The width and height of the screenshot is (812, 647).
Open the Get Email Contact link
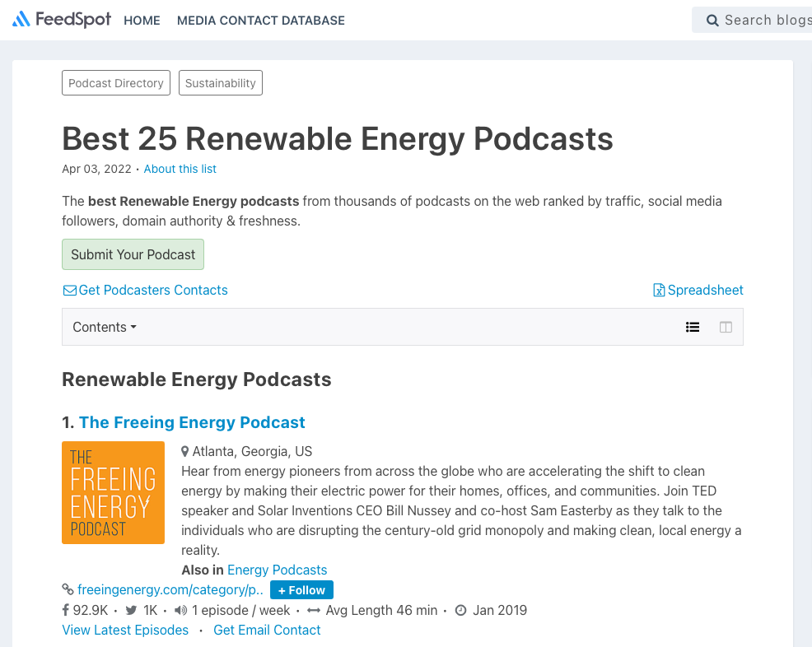[267, 630]
